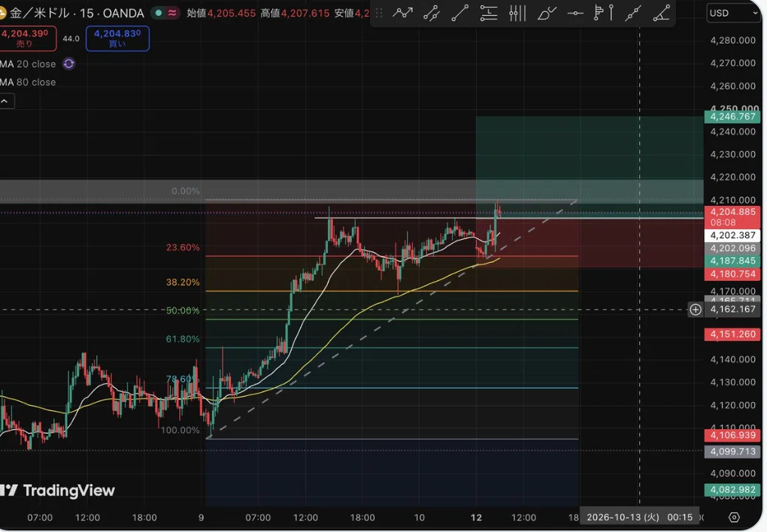This screenshot has height=532, width=767.
Task: Select the vertical bars slider tool icon
Action: click(517, 14)
